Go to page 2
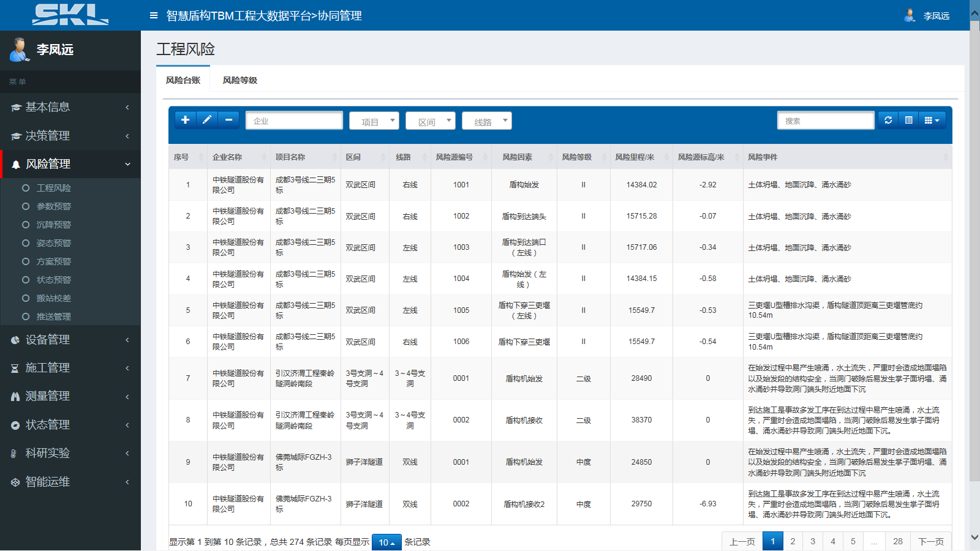Image resolution: width=980 pixels, height=551 pixels. click(x=793, y=541)
